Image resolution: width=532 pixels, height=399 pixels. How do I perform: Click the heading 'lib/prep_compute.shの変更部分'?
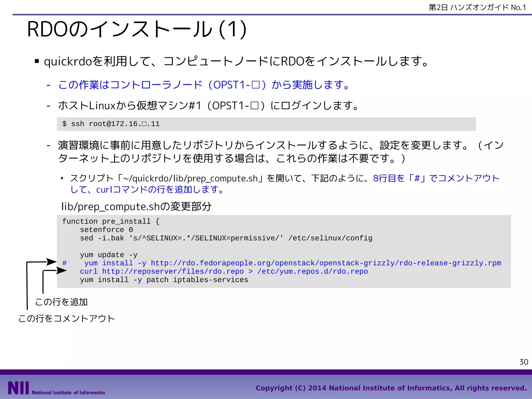click(136, 207)
